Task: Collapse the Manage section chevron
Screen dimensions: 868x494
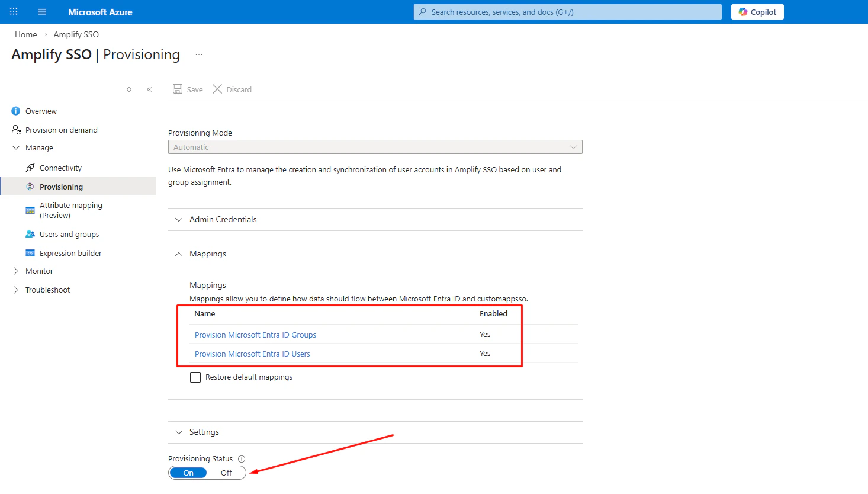Action: [x=16, y=147]
